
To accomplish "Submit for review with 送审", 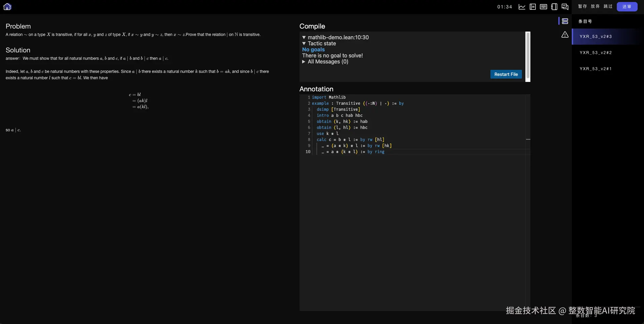I will [x=627, y=7].
